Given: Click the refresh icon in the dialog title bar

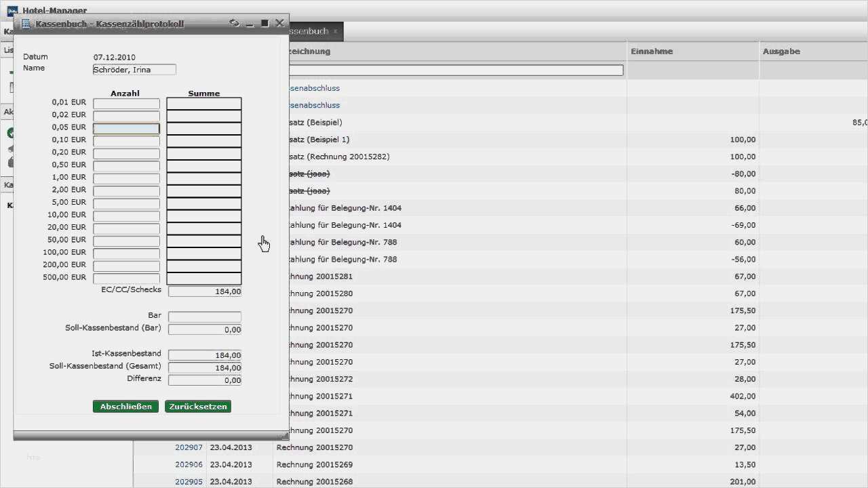Looking at the screenshot, I should click(235, 23).
